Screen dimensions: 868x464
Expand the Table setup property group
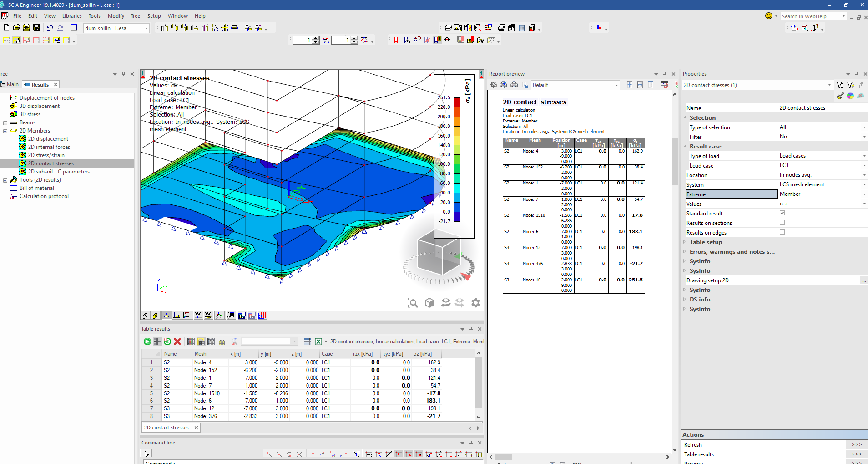coord(685,242)
